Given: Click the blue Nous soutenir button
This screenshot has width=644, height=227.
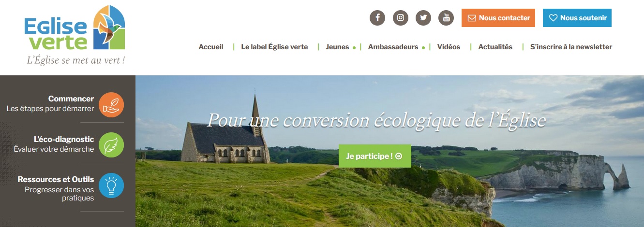Looking at the screenshot, I should pos(577,18).
